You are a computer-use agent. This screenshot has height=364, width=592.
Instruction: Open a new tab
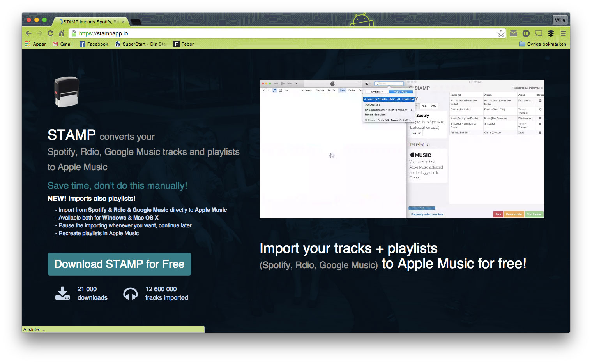(136, 22)
